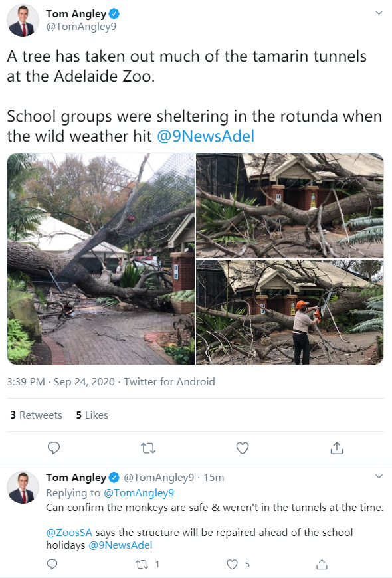
Task: Reply to the main tweet via comment icon
Action: [54, 448]
